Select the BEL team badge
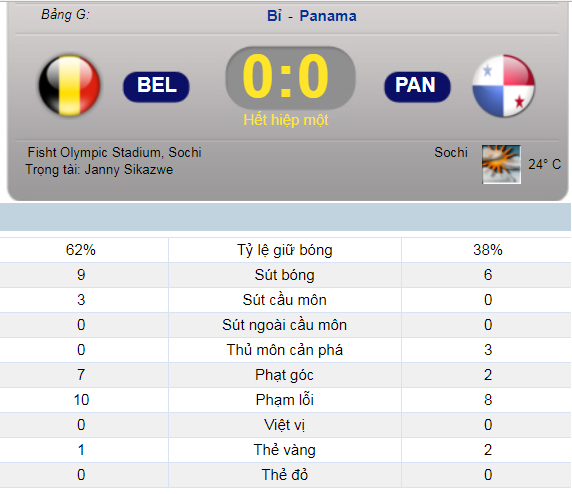Viewport: 572px width, 494px height. pyautogui.click(x=156, y=87)
